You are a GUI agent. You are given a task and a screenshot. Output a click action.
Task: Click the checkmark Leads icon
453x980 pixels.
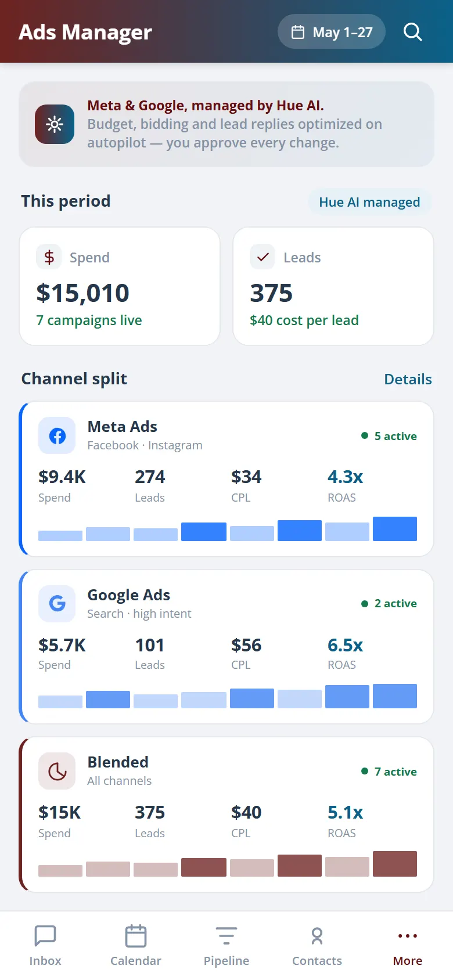point(263,257)
